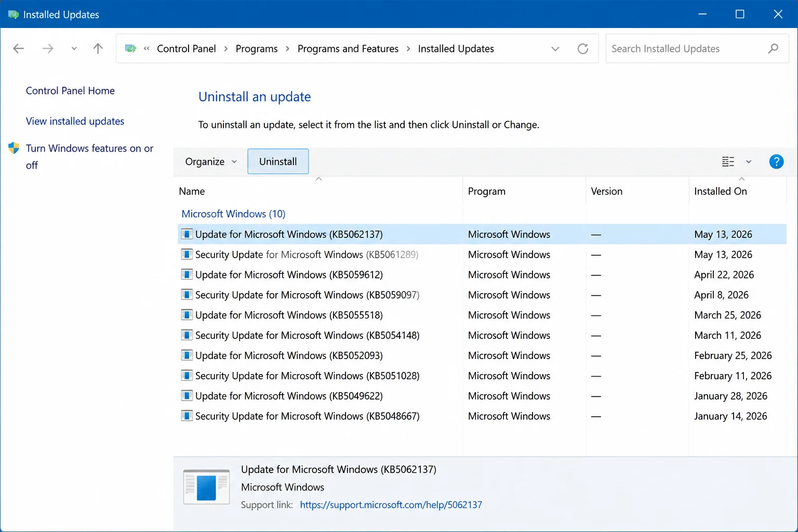Image resolution: width=798 pixels, height=532 pixels.
Task: Click the address bar location icon
Action: (x=130, y=48)
